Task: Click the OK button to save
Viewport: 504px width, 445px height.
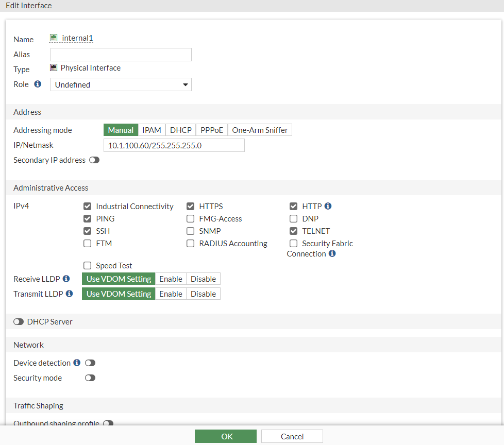Action: tap(225, 436)
